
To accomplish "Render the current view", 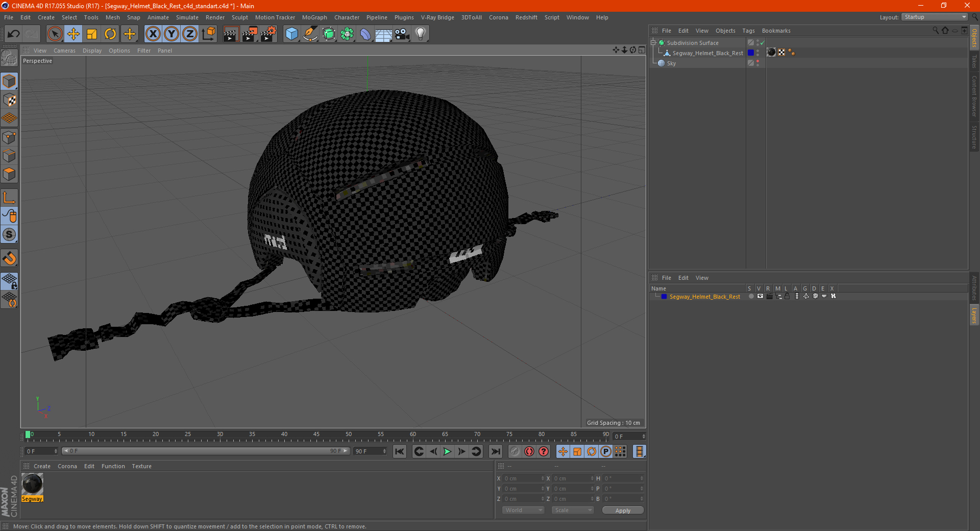I will point(231,34).
